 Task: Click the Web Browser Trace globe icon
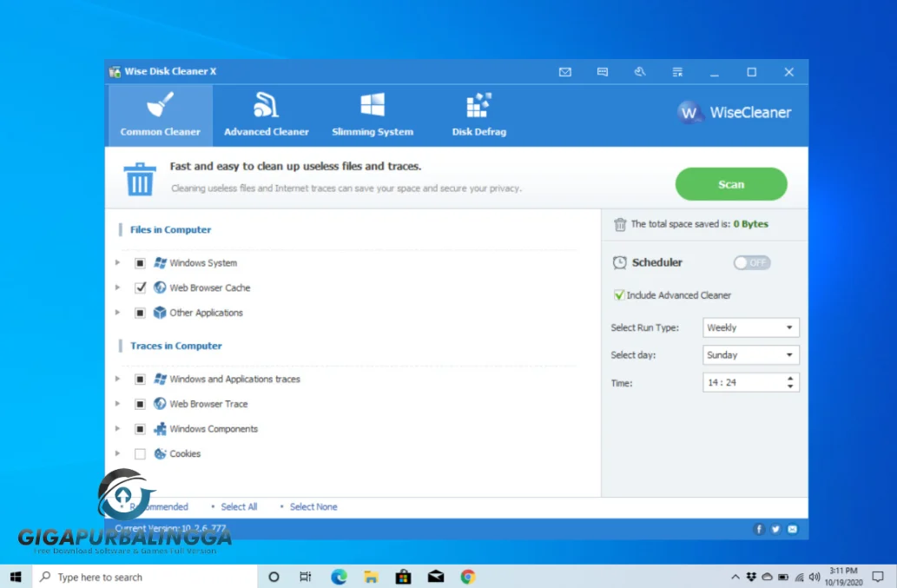160,403
